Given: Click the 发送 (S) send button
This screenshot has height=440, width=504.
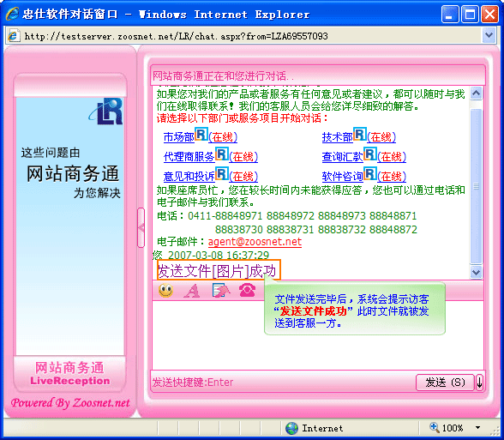Looking at the screenshot, I should pyautogui.click(x=445, y=383).
